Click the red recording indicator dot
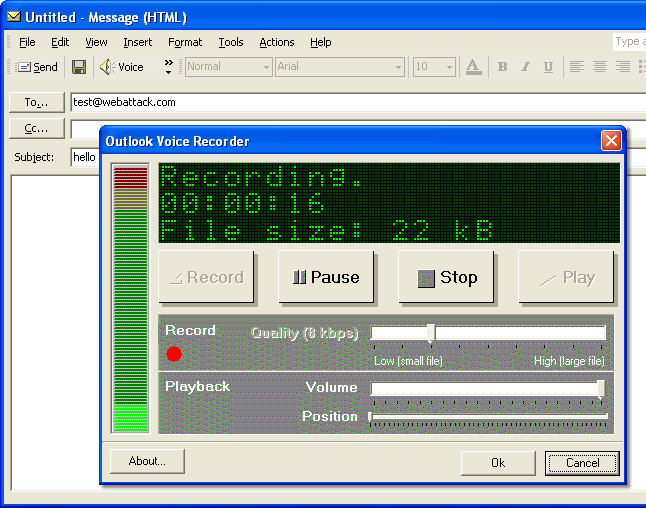The width and height of the screenshot is (646, 508). [174, 354]
